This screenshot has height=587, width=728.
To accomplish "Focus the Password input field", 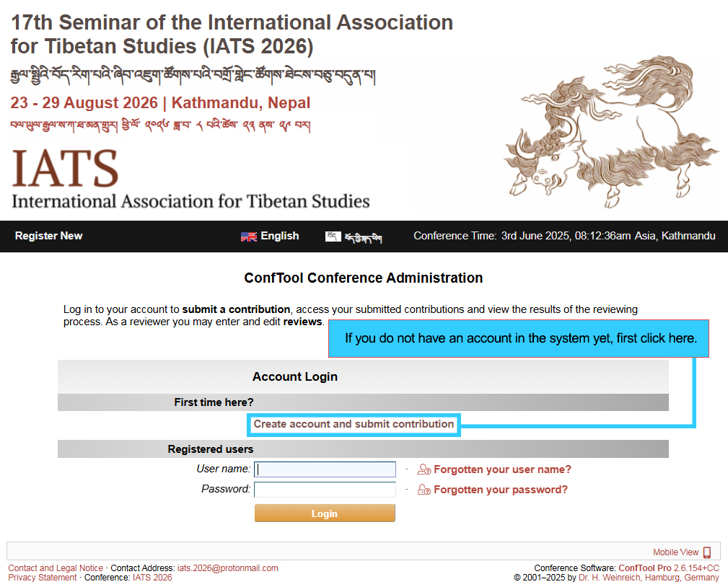I will (x=325, y=490).
